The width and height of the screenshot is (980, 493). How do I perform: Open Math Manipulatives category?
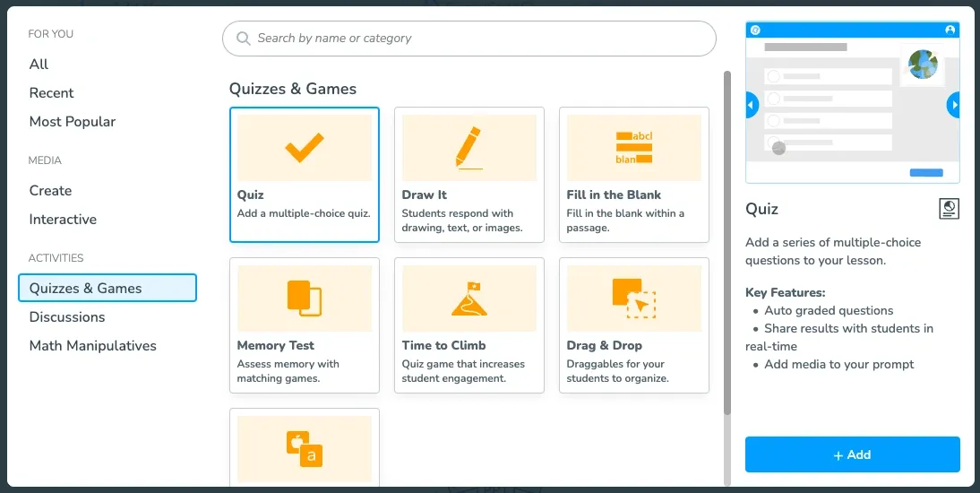[x=92, y=346]
